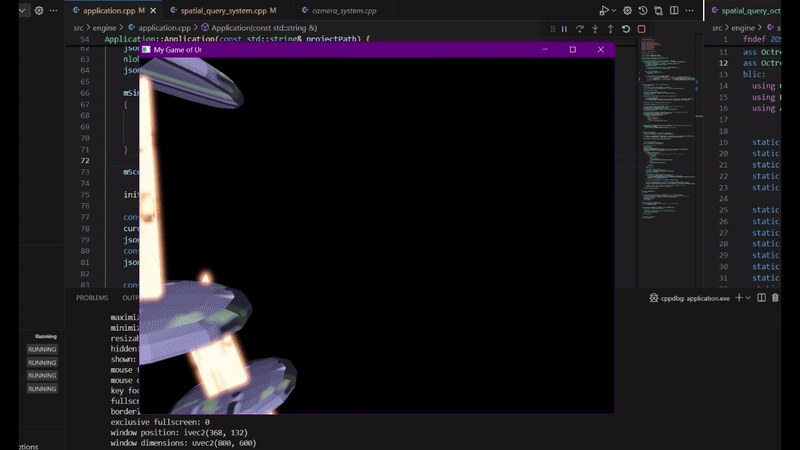Grab the debug toolbar drag handle

click(x=553, y=29)
